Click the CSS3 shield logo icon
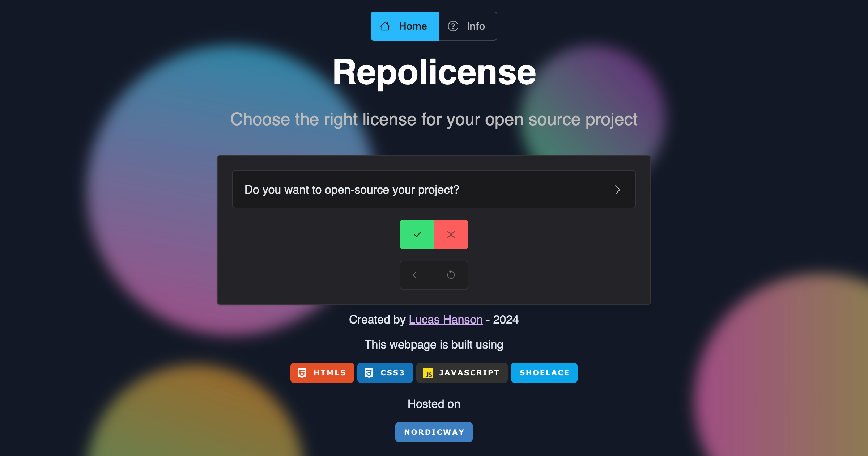Screen dimensions: 868x456 [x=369, y=373]
